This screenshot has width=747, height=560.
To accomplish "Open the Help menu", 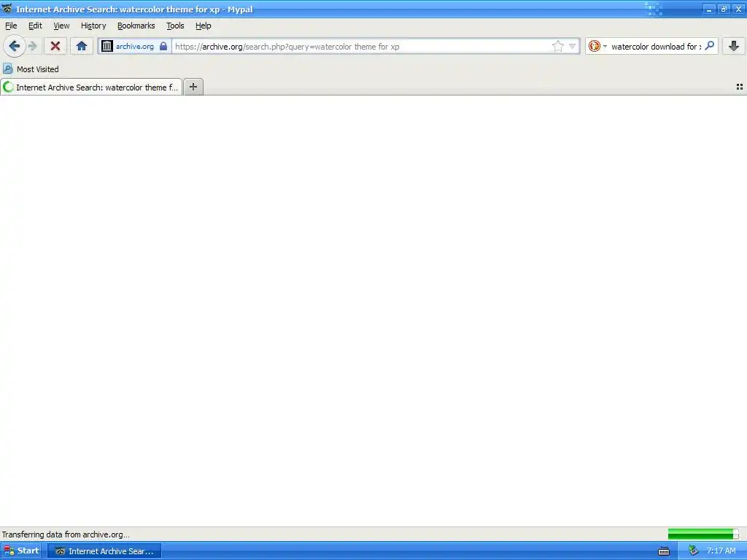I will pyautogui.click(x=204, y=26).
